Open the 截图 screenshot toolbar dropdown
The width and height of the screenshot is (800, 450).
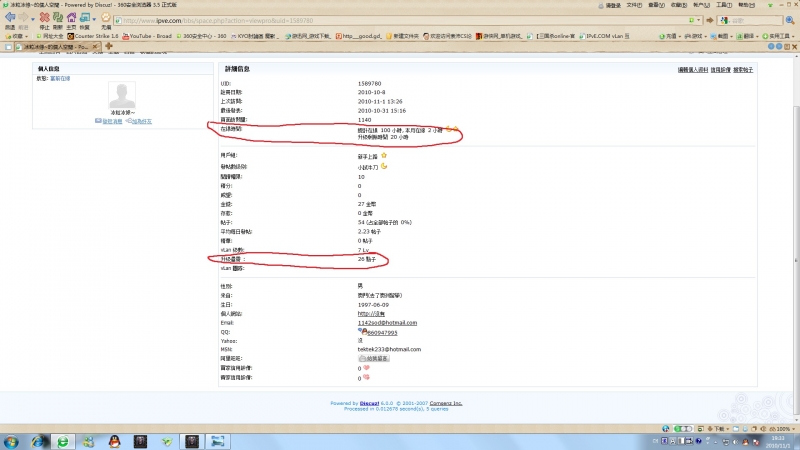722,36
